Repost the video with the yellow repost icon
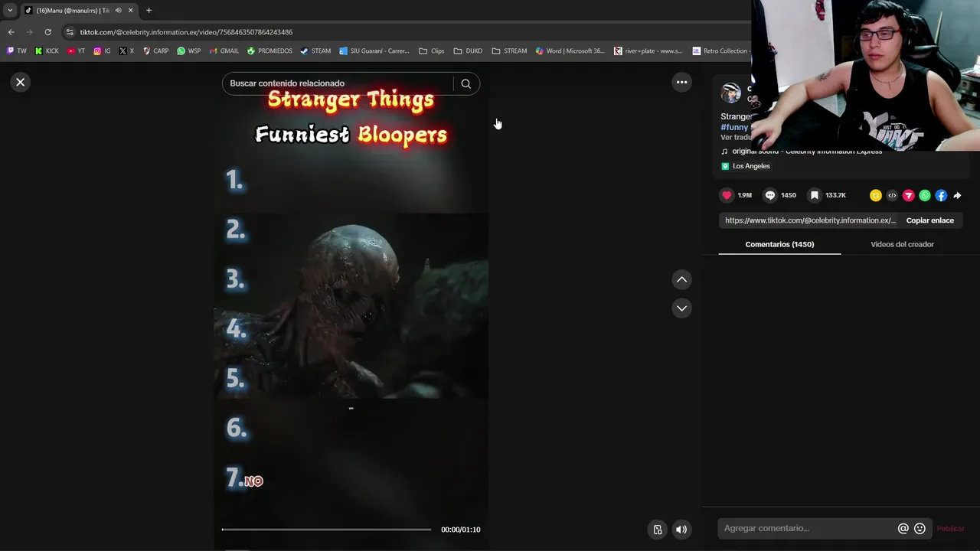The image size is (980, 551). point(876,195)
